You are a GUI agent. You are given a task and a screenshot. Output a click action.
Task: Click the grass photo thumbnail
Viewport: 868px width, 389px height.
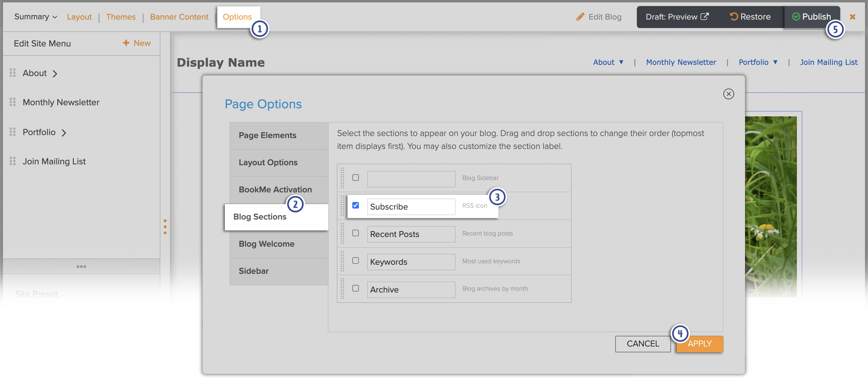click(771, 206)
